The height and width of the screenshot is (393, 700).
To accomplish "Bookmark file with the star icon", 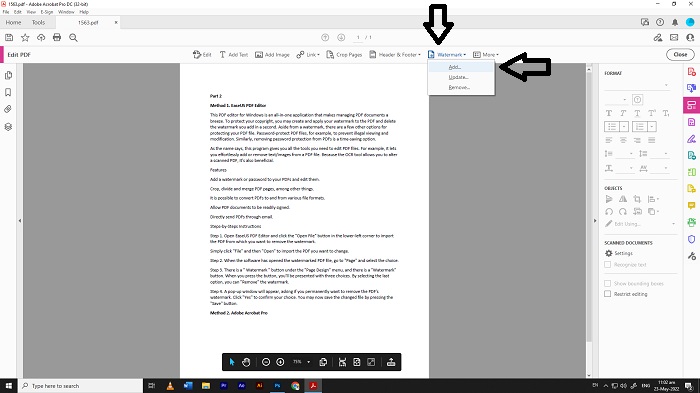I will point(25,38).
